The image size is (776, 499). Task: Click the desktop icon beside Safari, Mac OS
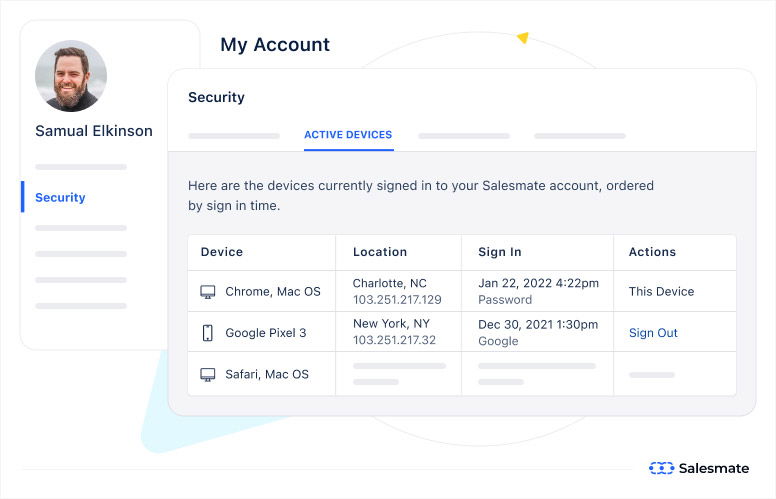[208, 375]
